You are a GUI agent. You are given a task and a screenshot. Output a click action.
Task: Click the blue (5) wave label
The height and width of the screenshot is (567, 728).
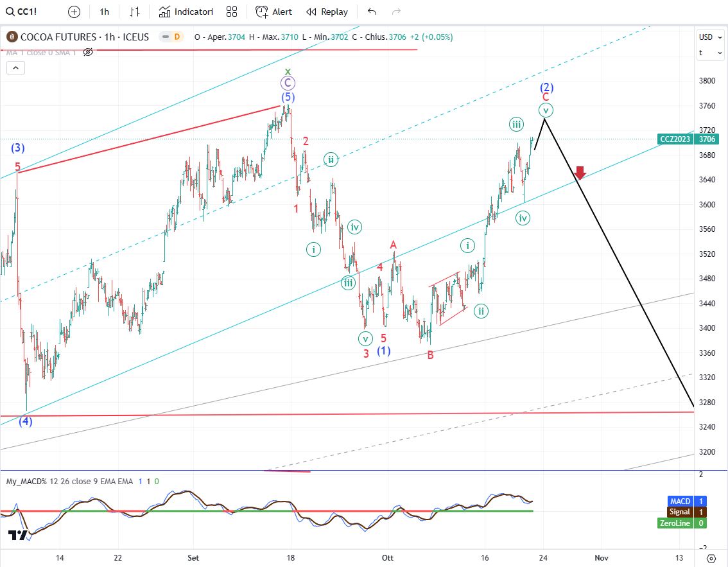click(x=288, y=97)
